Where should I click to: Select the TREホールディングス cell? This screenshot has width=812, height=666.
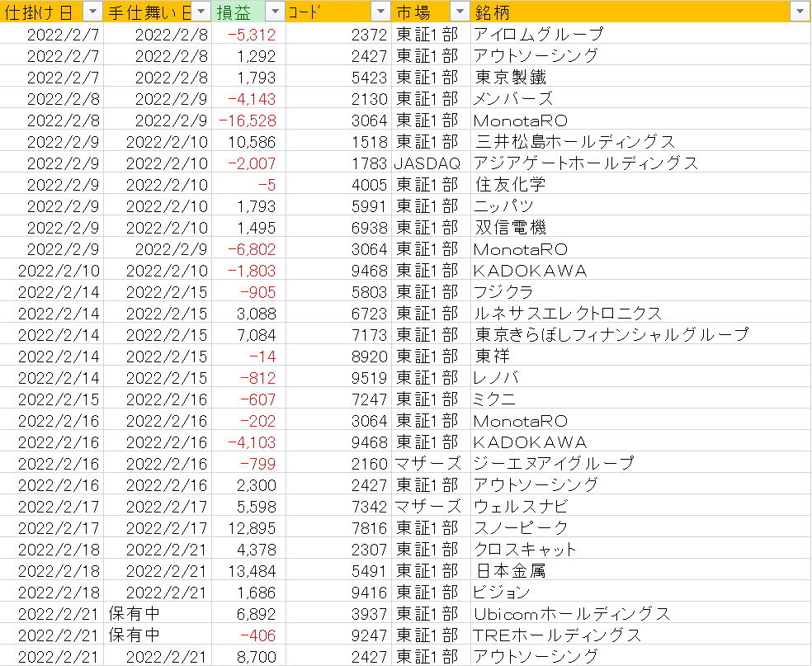[x=641, y=635]
